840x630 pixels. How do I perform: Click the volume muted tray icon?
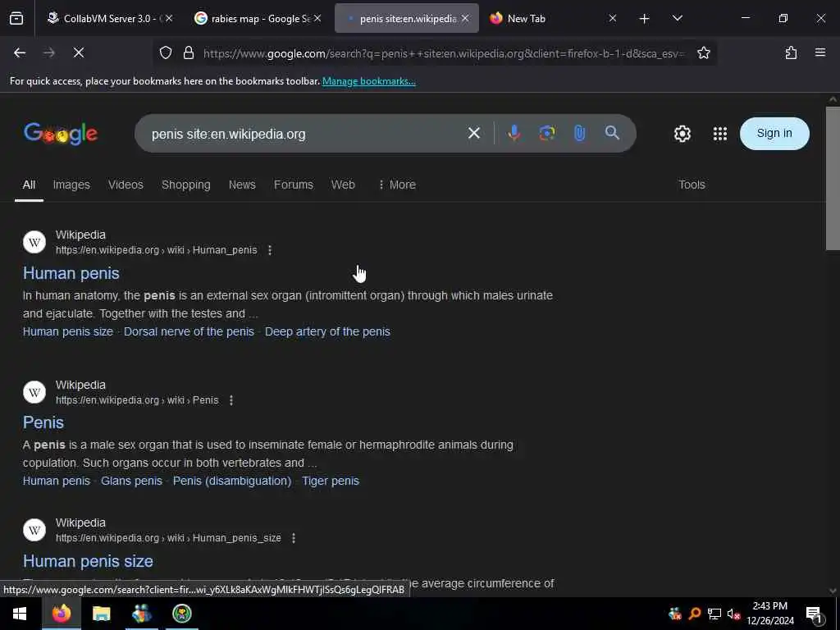tap(733, 614)
